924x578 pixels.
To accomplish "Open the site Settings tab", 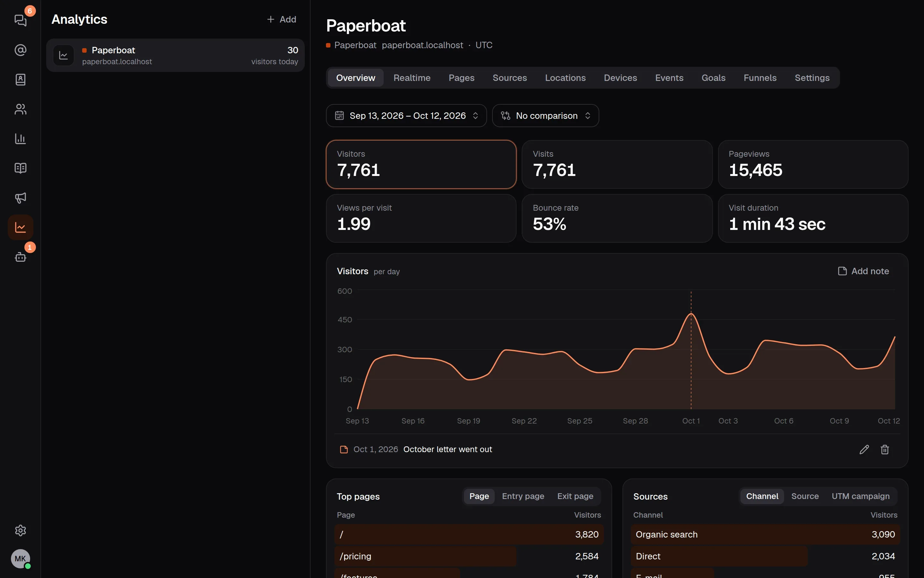I will pos(812,78).
